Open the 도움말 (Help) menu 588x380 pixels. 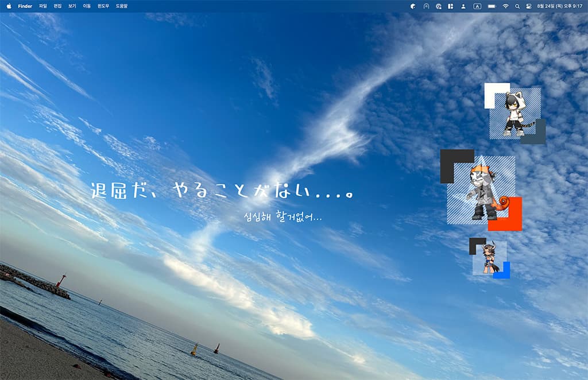(x=122, y=6)
